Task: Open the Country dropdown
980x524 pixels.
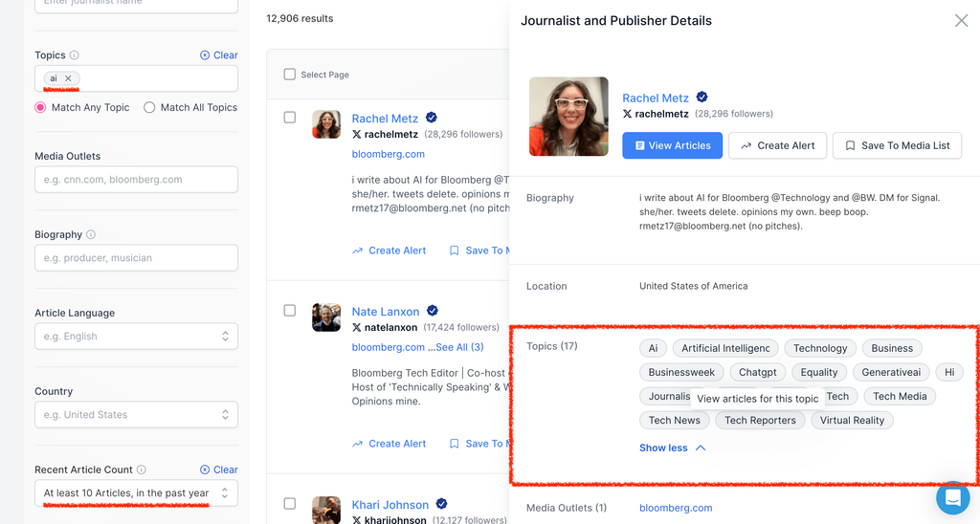Action: tap(136, 415)
